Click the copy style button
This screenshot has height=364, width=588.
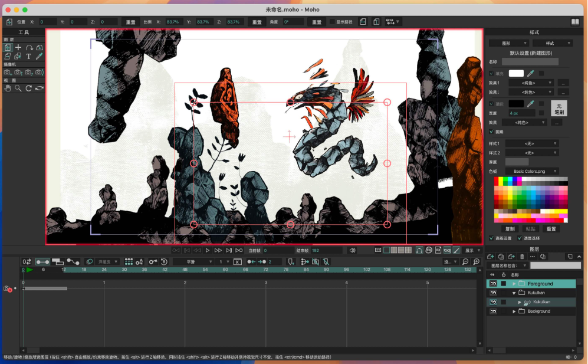510,229
